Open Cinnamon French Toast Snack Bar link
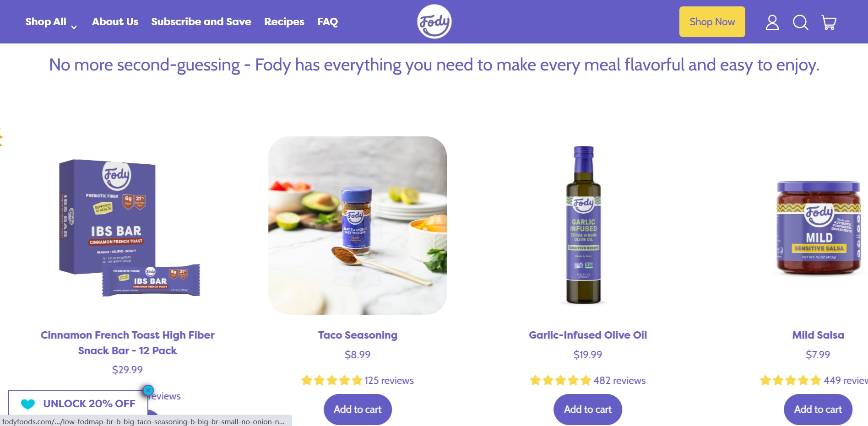This screenshot has width=868, height=426. [127, 343]
